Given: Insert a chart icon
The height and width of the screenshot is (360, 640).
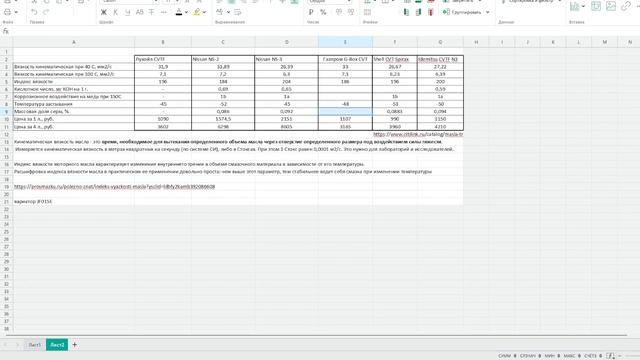Looking at the screenshot, I should [575, 6].
